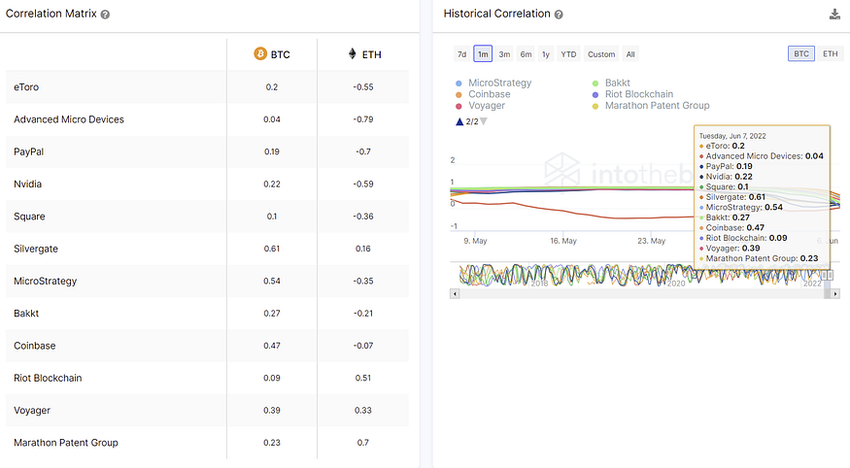Select the eToro row label
Image resolution: width=850 pixels, height=468 pixels.
click(x=26, y=87)
